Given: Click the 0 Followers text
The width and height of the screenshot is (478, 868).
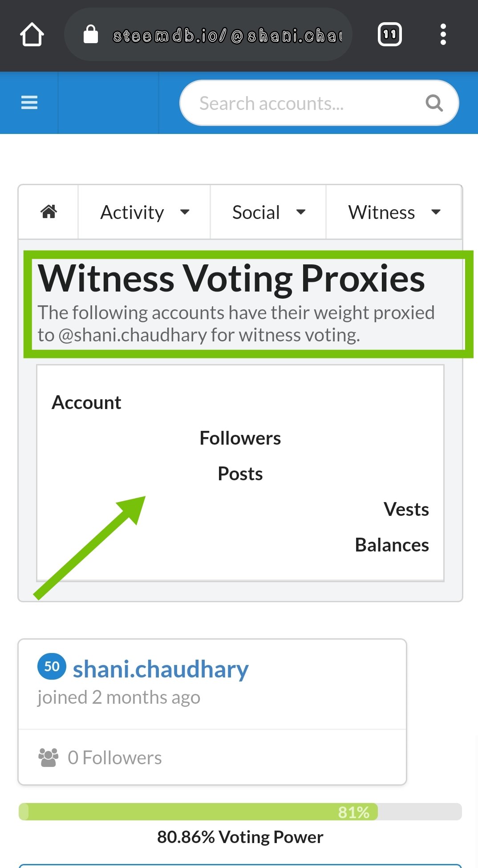Looking at the screenshot, I should pyautogui.click(x=115, y=758).
